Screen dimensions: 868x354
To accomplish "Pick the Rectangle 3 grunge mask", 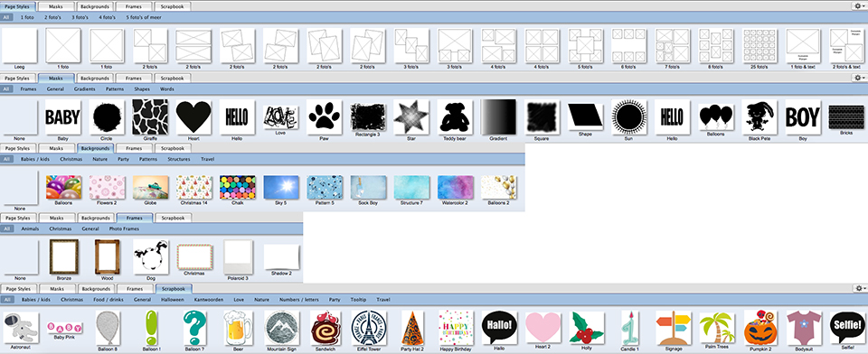I will pos(368,116).
